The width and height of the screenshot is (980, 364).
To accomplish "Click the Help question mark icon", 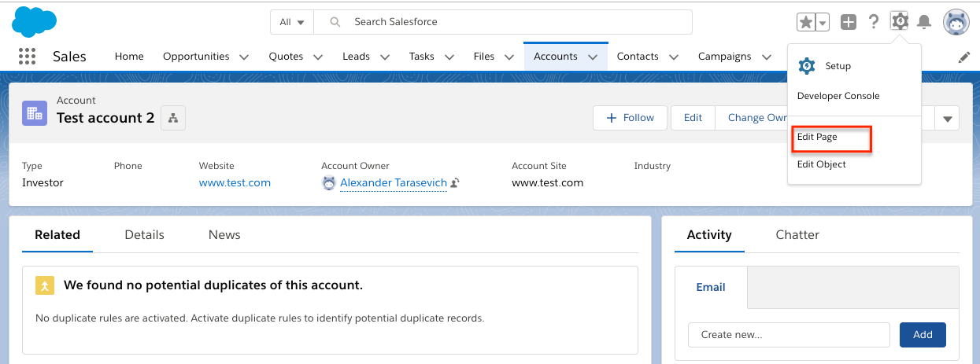I will [873, 23].
